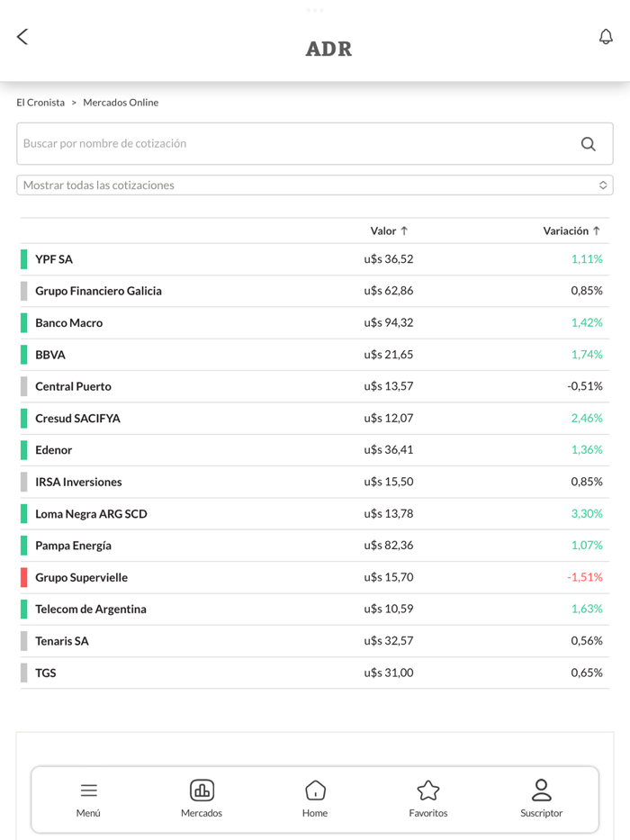Click the search magnifier icon
Image resolution: width=630 pixels, height=840 pixels.
[588, 144]
